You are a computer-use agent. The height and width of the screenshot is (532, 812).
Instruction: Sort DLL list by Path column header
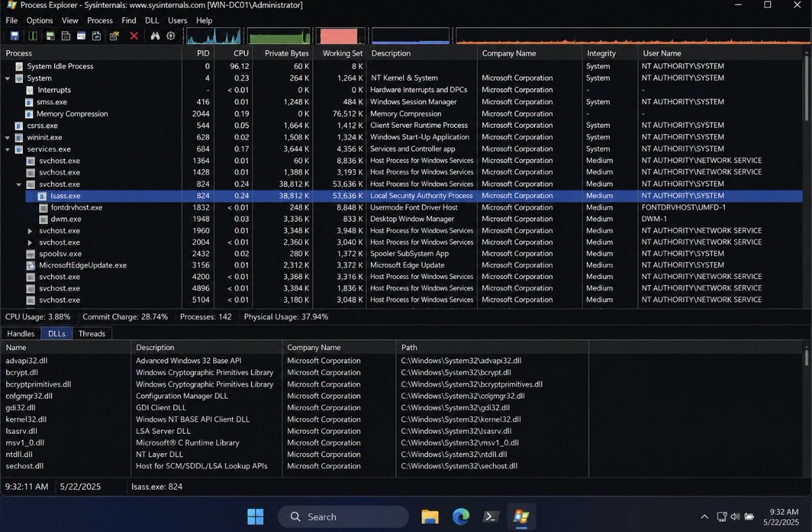click(x=493, y=347)
